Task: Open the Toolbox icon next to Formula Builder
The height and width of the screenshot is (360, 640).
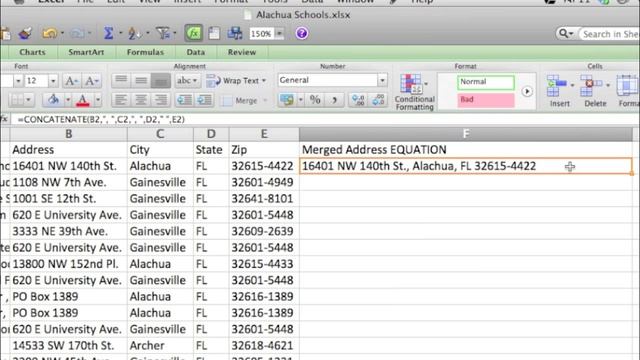Action: coord(214,33)
